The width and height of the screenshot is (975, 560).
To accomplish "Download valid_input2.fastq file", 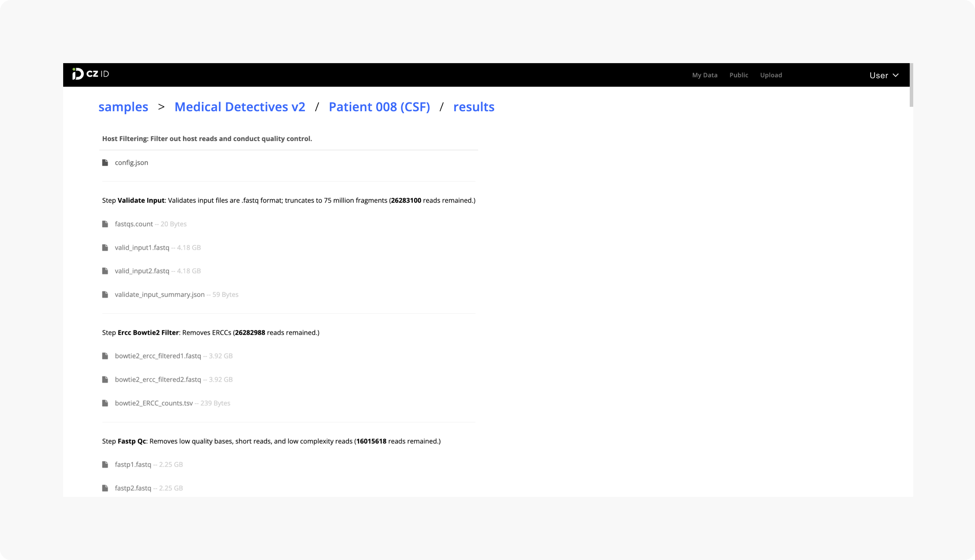I will tap(142, 271).
